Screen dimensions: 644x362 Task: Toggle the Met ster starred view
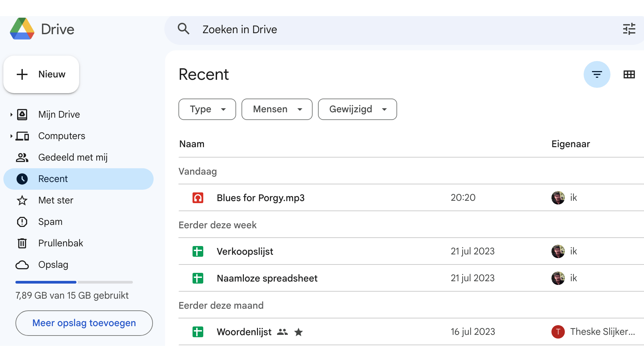pos(56,200)
